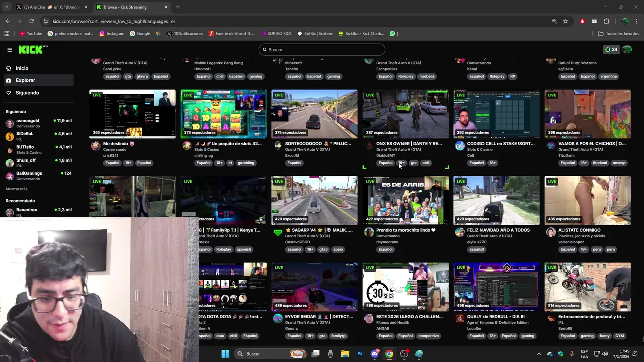644x362 pixels.
Task: Click the address bar URL
Action: (114, 21)
